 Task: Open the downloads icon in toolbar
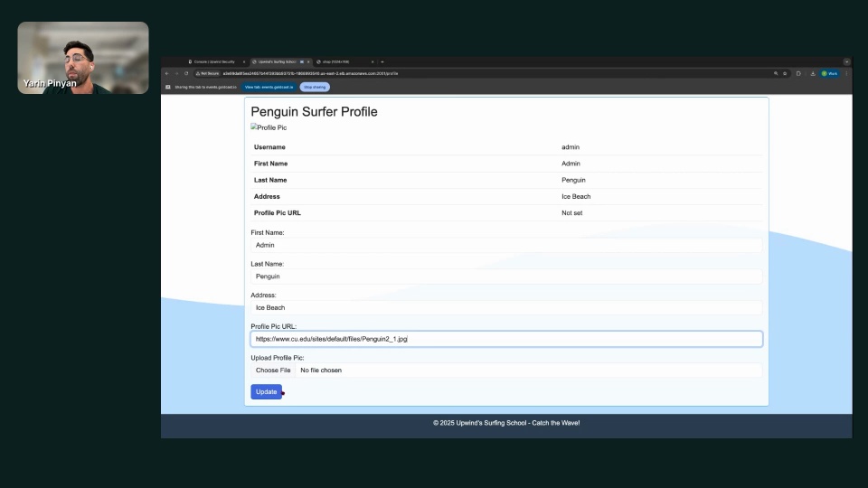(813, 73)
